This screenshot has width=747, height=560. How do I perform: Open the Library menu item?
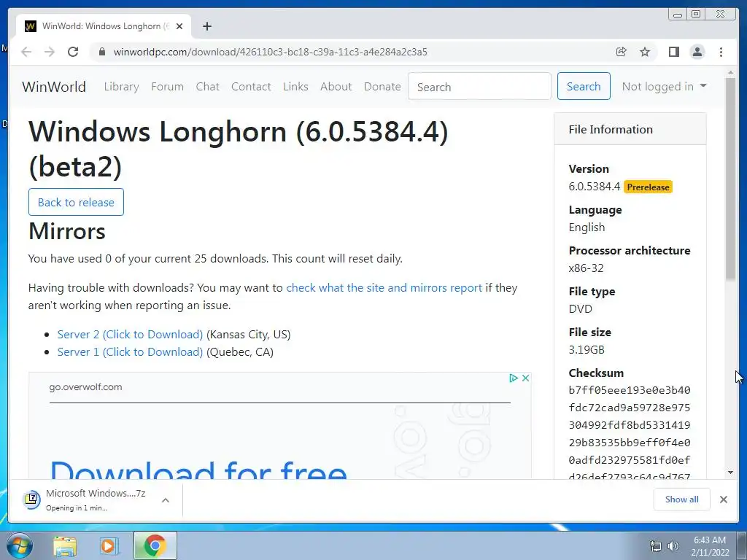(x=122, y=87)
